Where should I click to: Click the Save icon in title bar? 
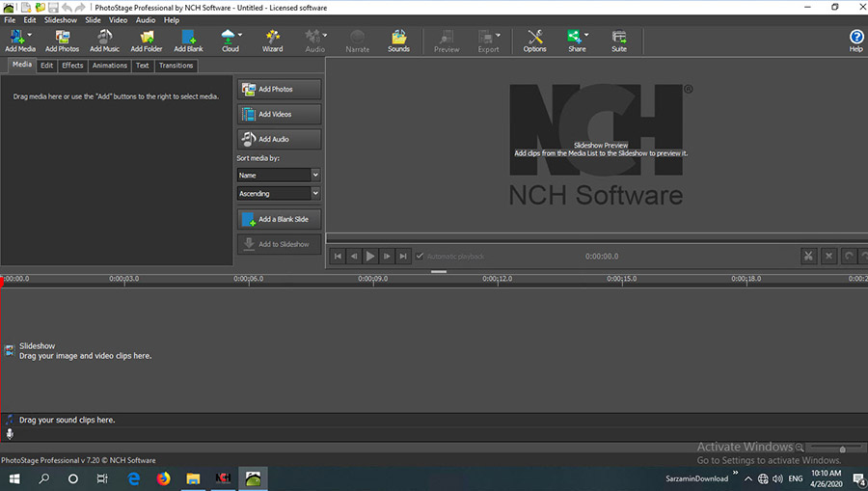click(x=53, y=7)
